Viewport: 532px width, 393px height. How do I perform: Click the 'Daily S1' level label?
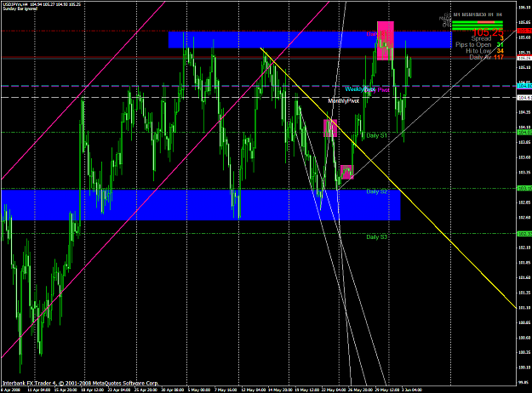[376, 135]
